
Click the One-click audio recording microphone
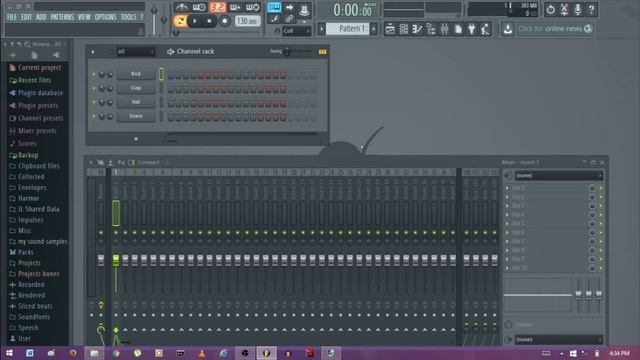pyautogui.click(x=578, y=9)
